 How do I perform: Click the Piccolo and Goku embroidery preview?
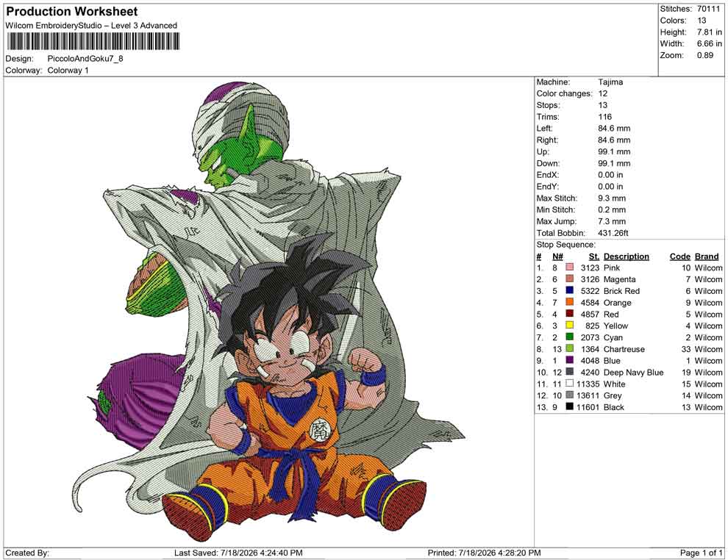click(x=269, y=311)
